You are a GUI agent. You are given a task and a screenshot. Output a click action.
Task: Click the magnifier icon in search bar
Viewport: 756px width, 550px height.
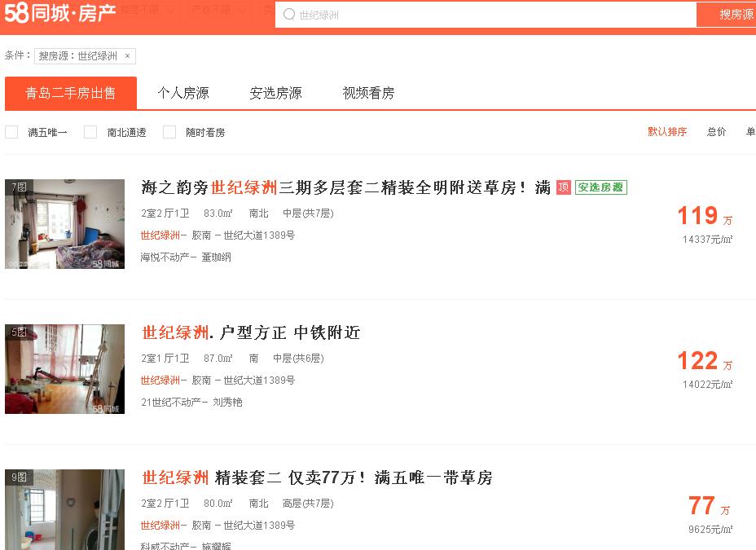[288, 14]
